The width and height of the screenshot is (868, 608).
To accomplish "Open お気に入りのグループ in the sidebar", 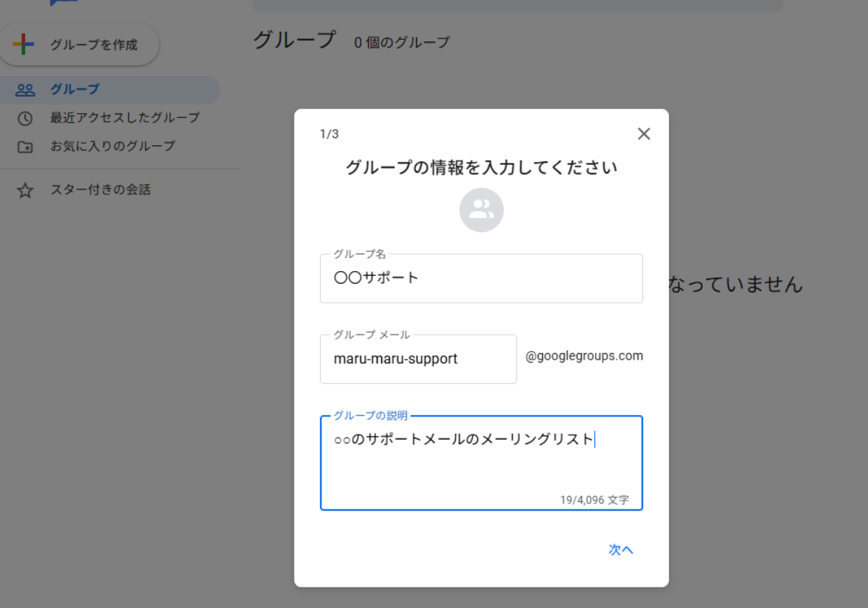I will [112, 146].
